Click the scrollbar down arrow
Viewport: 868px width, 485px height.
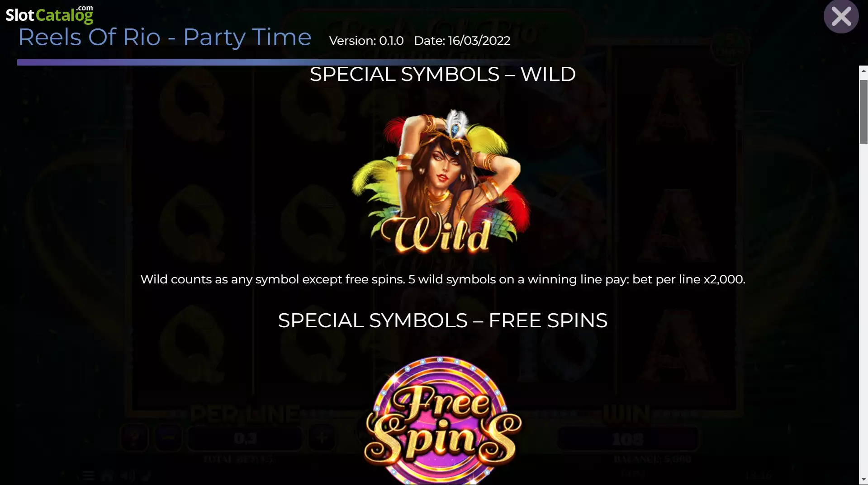point(863,480)
